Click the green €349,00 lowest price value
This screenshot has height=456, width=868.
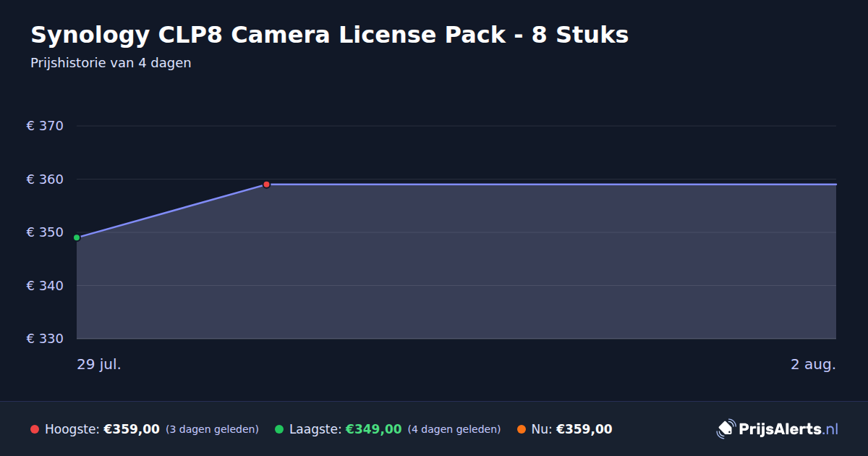(373, 429)
